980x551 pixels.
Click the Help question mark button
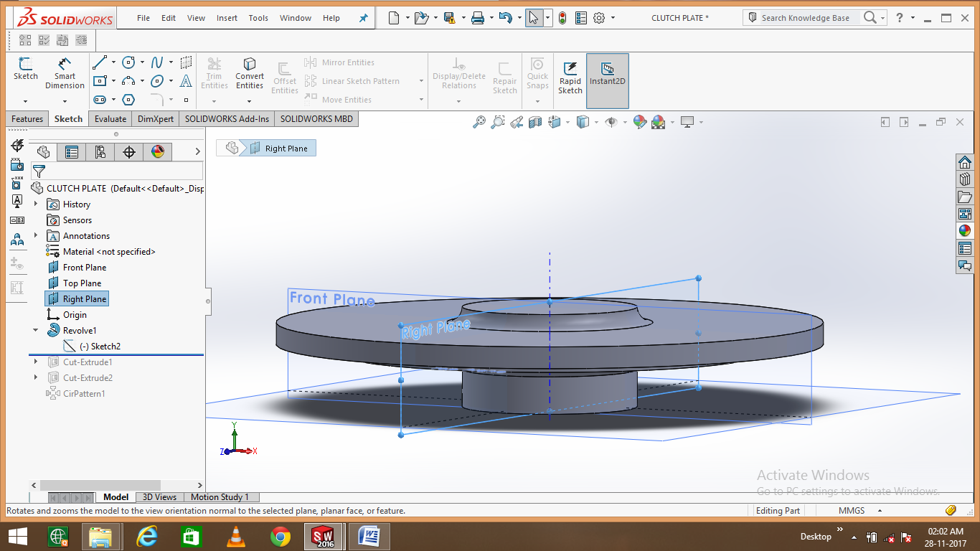click(899, 17)
